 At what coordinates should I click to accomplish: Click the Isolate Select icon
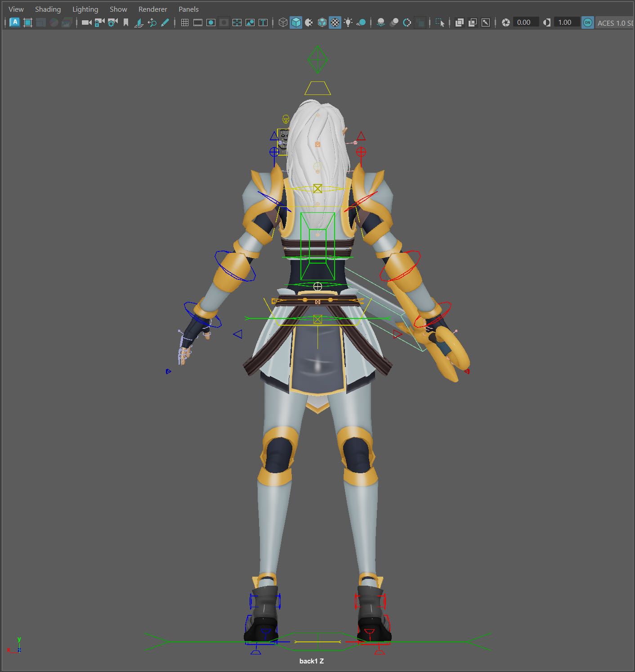[x=440, y=22]
